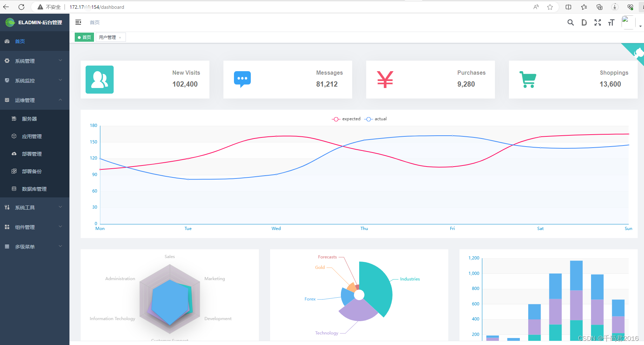Refresh the browser page
This screenshot has width=644, height=345.
coord(21,7)
